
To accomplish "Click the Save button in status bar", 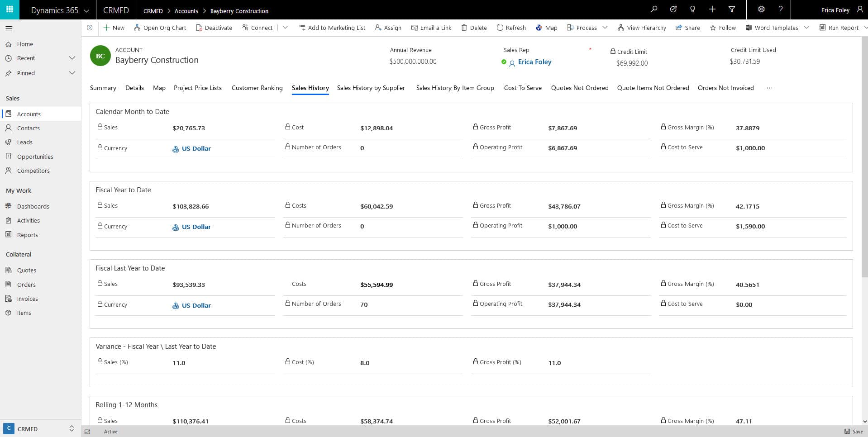I will pyautogui.click(x=854, y=432).
